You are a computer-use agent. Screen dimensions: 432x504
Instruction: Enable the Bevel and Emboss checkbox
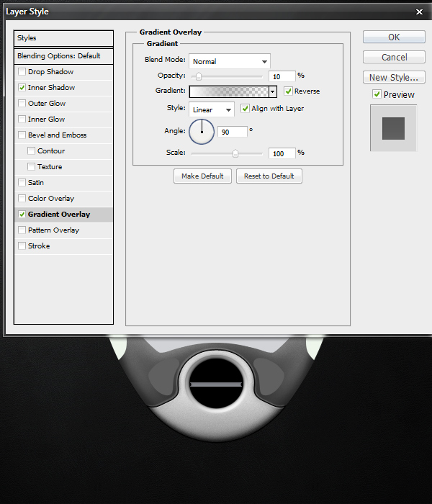pyautogui.click(x=22, y=135)
